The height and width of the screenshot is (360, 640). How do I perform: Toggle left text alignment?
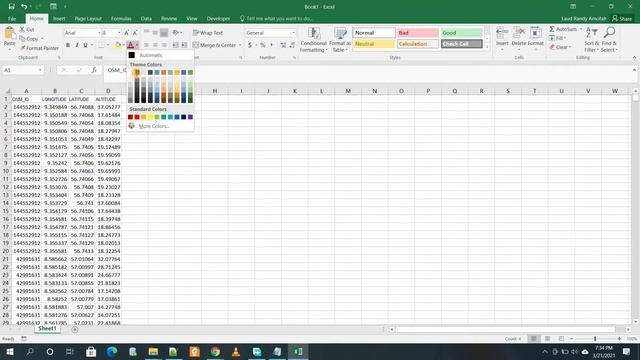click(x=146, y=45)
